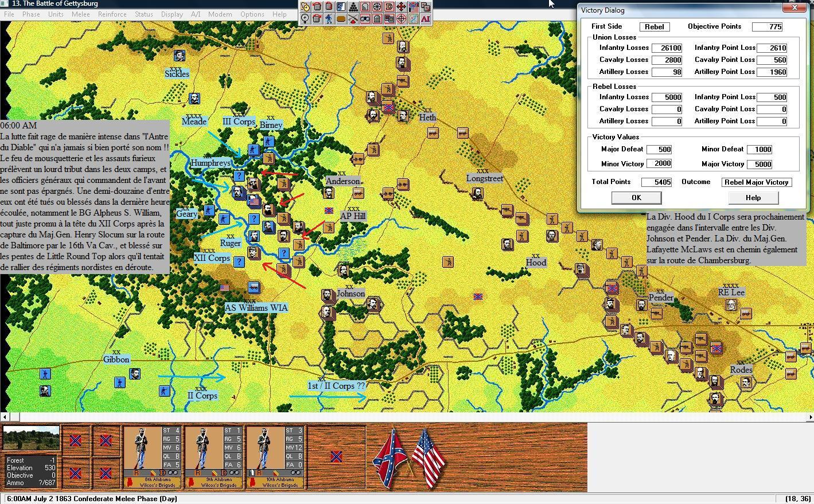Click the Union flag marker above AS Williams WIA
The width and height of the screenshot is (814, 504).
(x=224, y=288)
